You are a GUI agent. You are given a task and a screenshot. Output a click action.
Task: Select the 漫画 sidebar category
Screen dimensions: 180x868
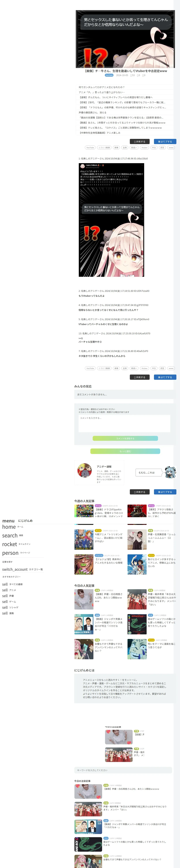(8, 613)
